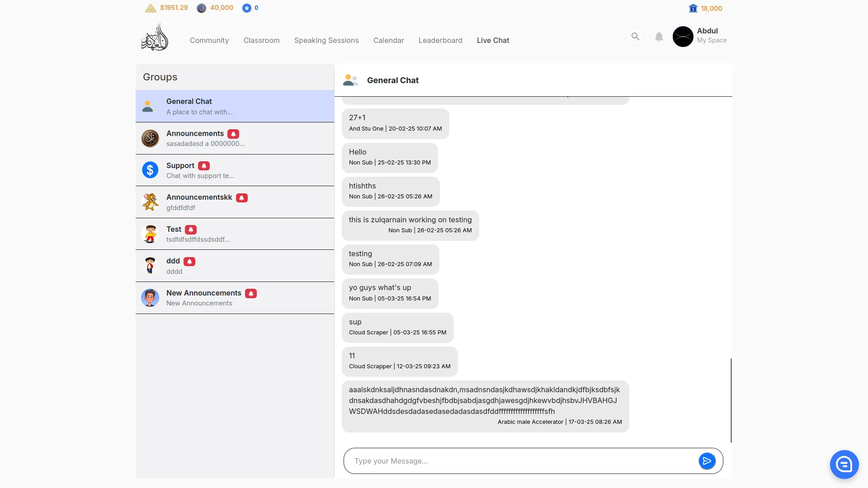868x488 pixels.
Task: Click the blue star points icon
Action: pos(246,8)
